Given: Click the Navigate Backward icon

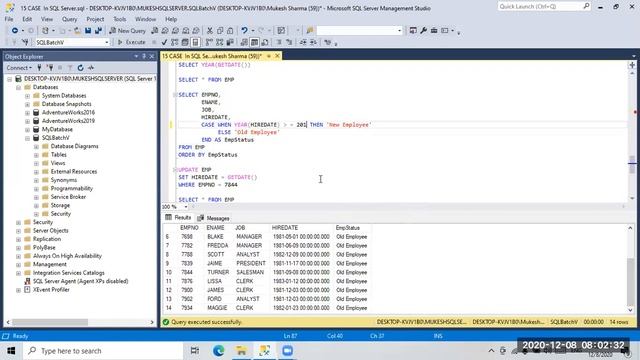Looking at the screenshot, I should 15,31.
